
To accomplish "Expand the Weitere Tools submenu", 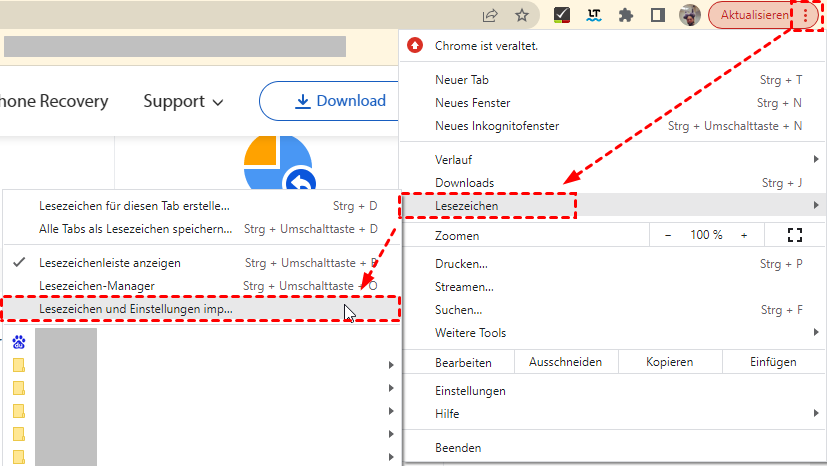I will click(817, 333).
